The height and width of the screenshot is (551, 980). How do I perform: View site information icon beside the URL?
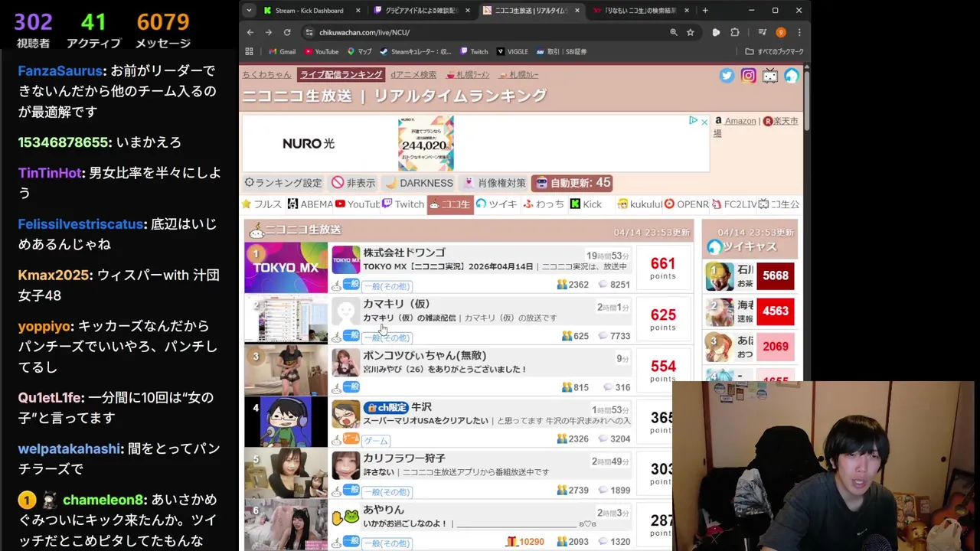click(x=309, y=32)
